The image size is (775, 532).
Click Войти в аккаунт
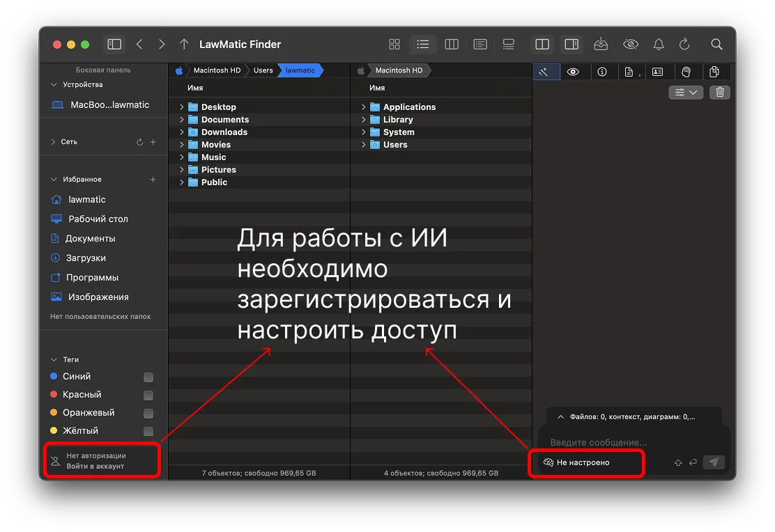(95, 467)
